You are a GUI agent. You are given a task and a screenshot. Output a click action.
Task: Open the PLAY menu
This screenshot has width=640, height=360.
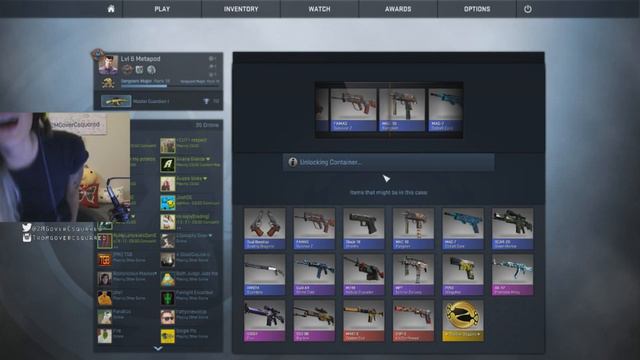point(162,9)
